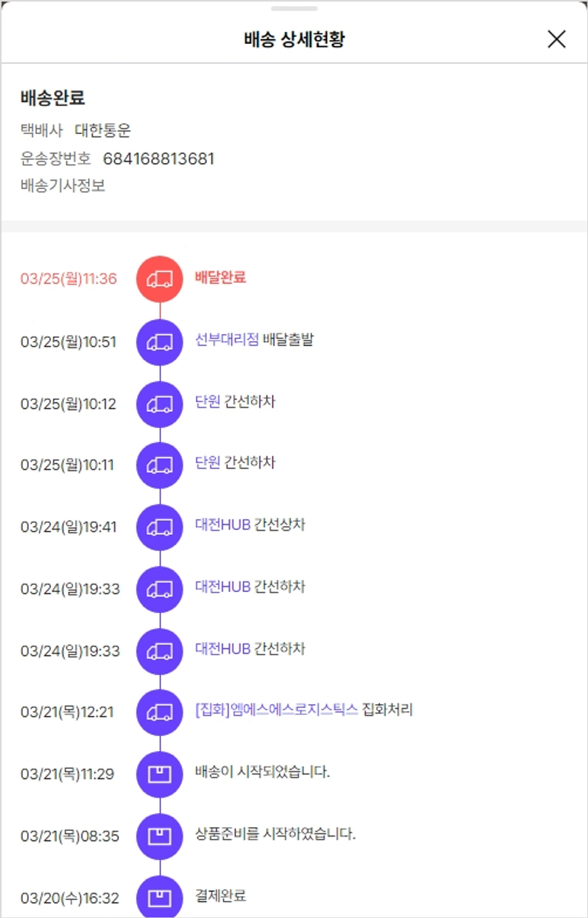Click the 배달완료 status text
The image size is (588, 918).
(x=220, y=278)
